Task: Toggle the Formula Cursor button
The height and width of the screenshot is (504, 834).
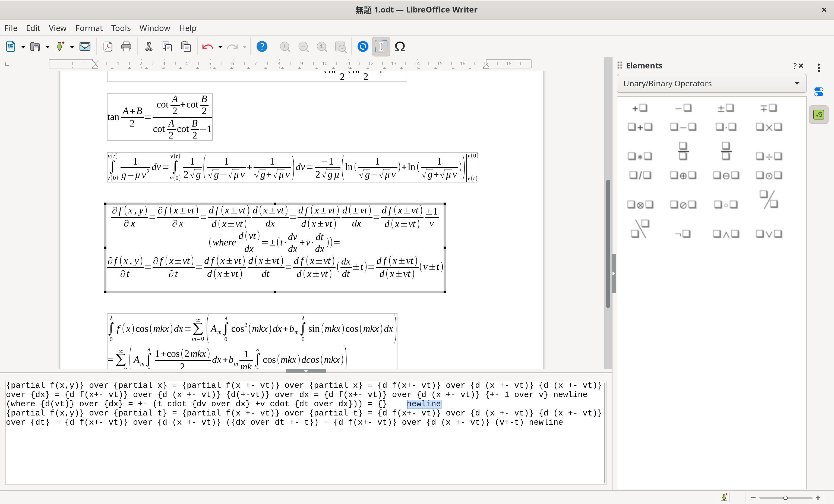Action: point(381,47)
